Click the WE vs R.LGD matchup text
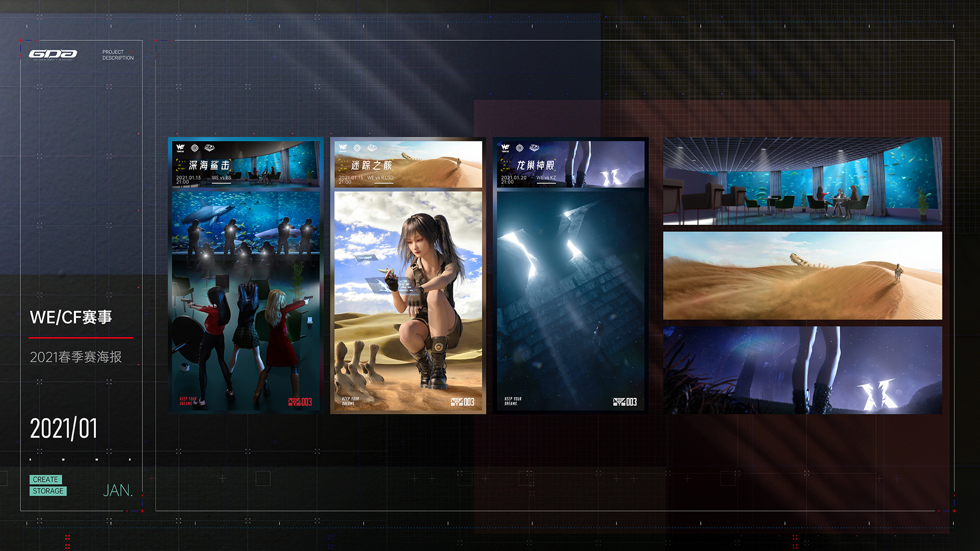This screenshot has width=980, height=551. point(380,178)
